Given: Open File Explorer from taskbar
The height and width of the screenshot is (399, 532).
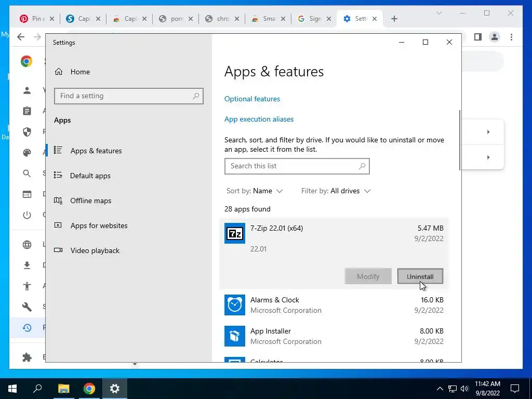Looking at the screenshot, I should [63, 389].
